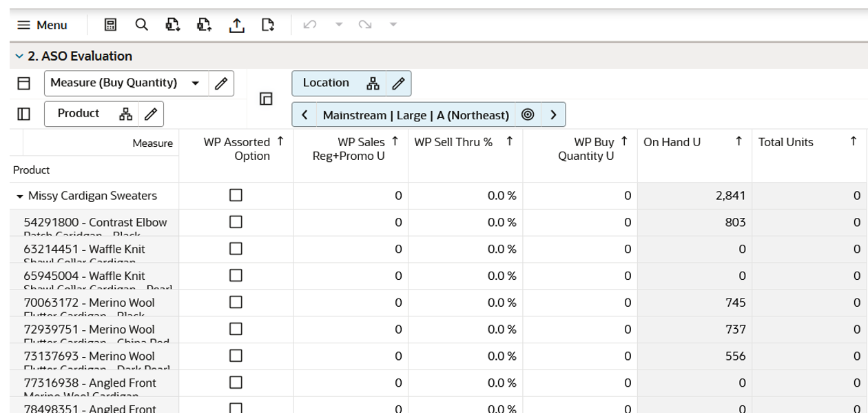This screenshot has height=415, width=868.
Task: Select row 63214451 - Waffle Knit
Action: pyautogui.click(x=94, y=250)
